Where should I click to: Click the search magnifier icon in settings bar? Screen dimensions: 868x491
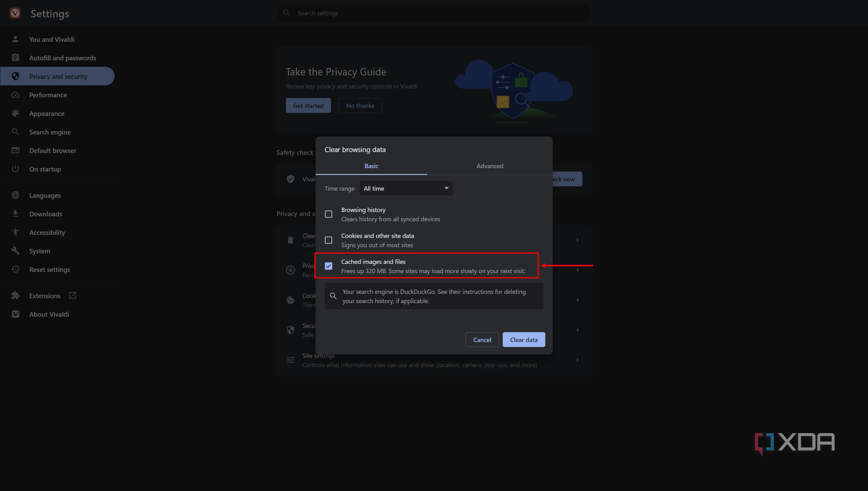pyautogui.click(x=287, y=13)
